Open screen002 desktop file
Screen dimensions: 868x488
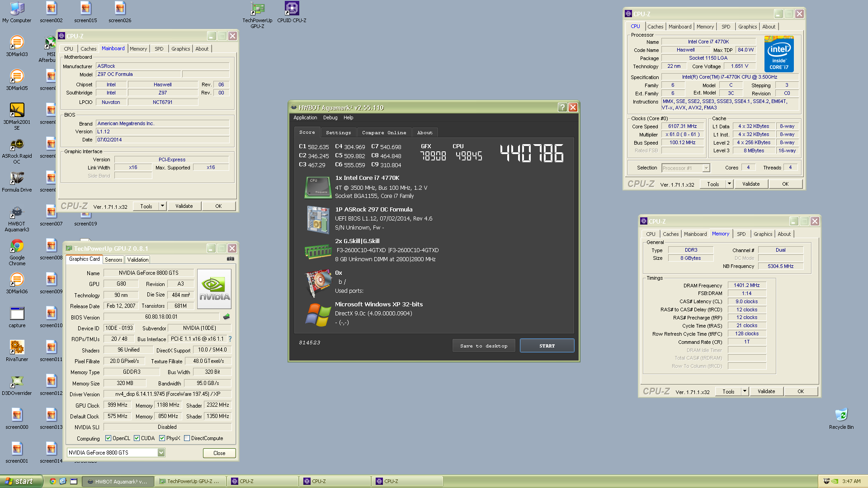click(x=51, y=12)
